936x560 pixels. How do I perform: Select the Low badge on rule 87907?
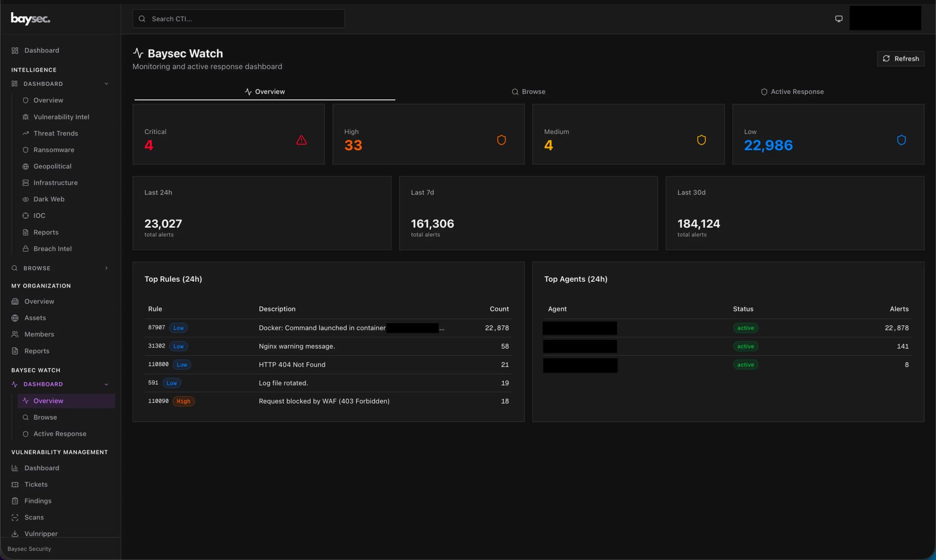pos(178,328)
